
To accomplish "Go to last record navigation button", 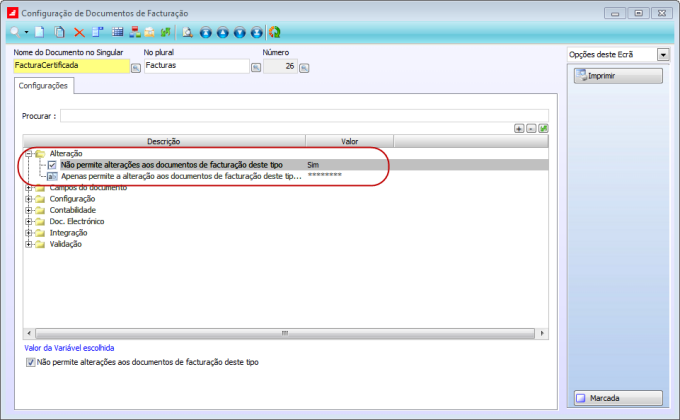I will point(257,33).
